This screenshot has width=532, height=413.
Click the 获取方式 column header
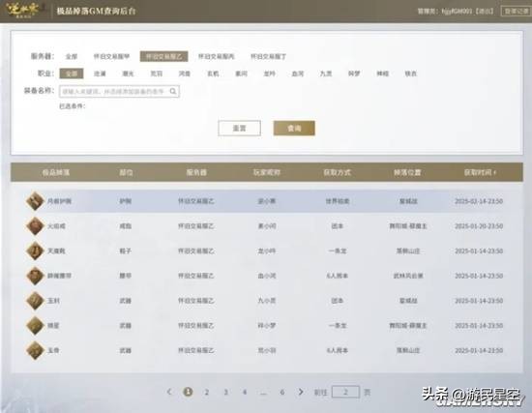coord(337,172)
